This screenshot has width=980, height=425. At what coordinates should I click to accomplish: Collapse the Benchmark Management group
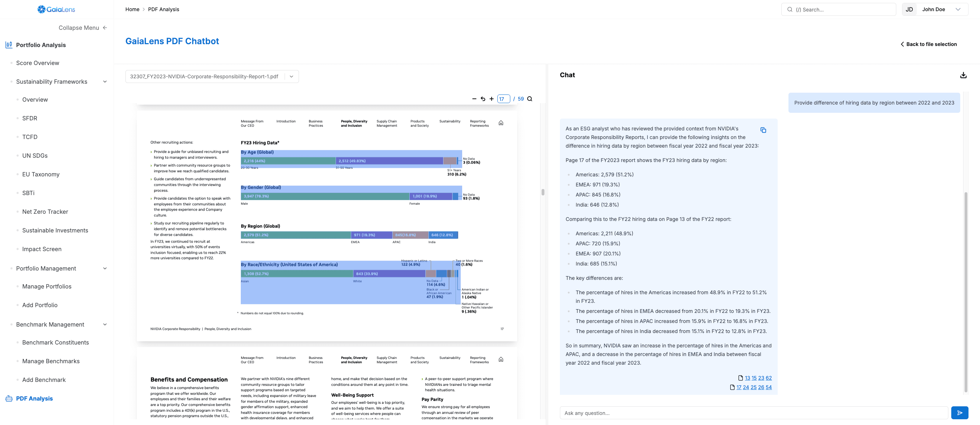pos(105,324)
